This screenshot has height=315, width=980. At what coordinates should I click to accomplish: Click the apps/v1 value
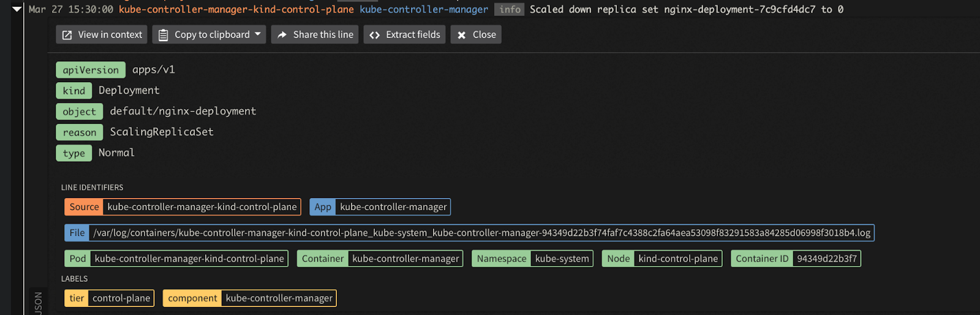(x=154, y=70)
